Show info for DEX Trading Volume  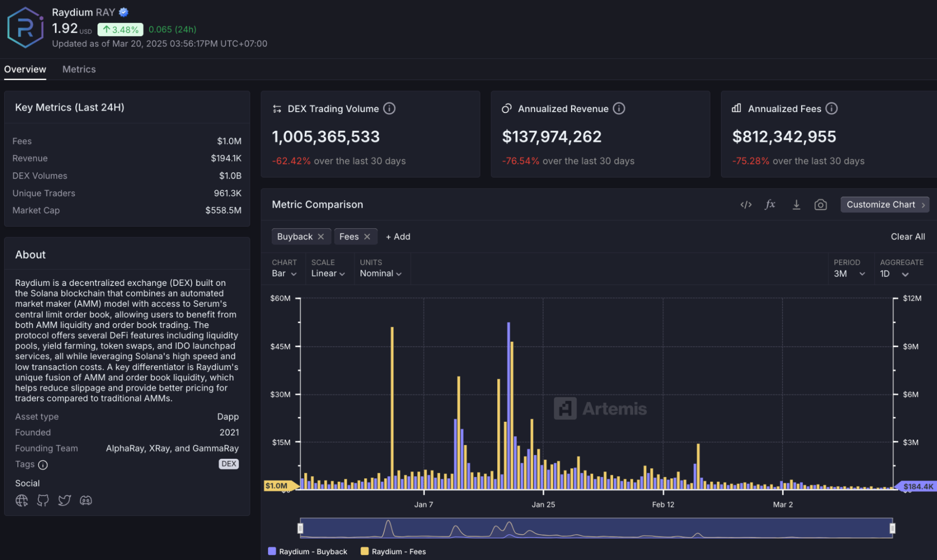pyautogui.click(x=389, y=109)
